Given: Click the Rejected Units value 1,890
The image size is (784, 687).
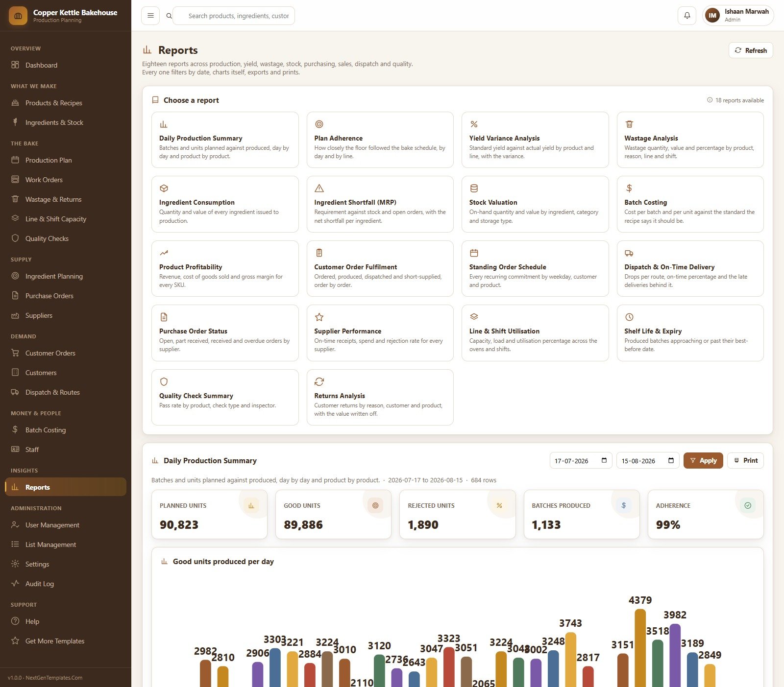Looking at the screenshot, I should click(x=423, y=525).
